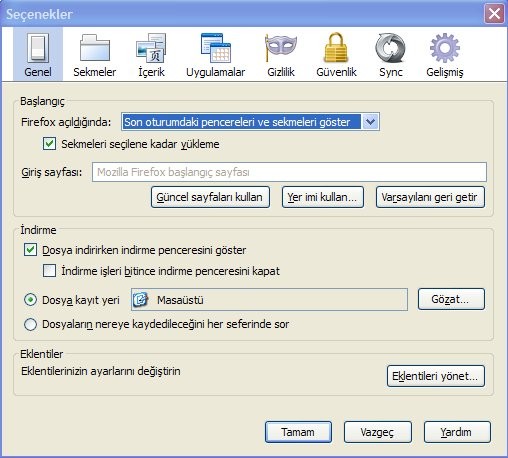This screenshot has height=458, width=508.
Task: Select Dosyaların nereye kaydedileceğini her seferinde sor
Action: (x=30, y=324)
